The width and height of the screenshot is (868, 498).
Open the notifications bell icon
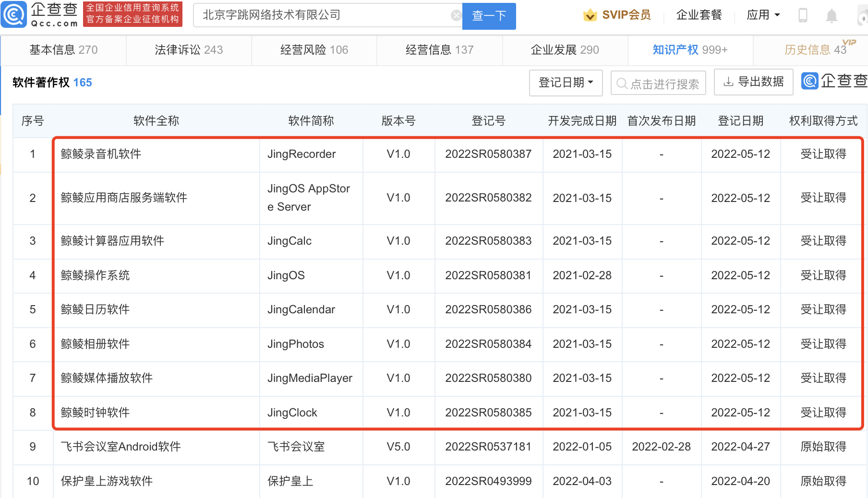coord(832,16)
